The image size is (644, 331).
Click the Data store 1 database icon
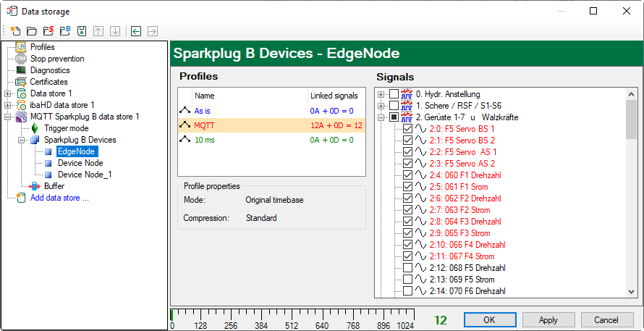click(22, 93)
